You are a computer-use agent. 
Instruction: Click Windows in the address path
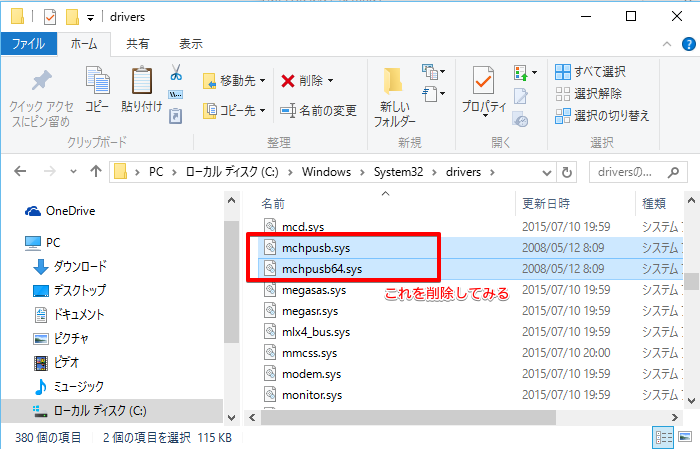[326, 172]
